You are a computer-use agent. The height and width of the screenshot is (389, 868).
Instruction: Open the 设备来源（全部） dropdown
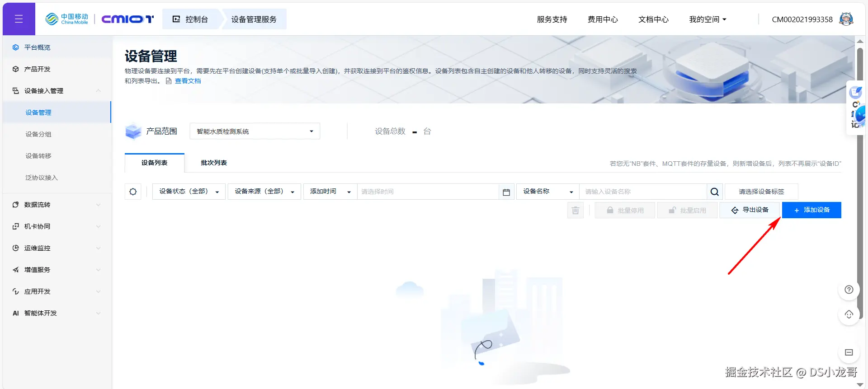click(264, 192)
